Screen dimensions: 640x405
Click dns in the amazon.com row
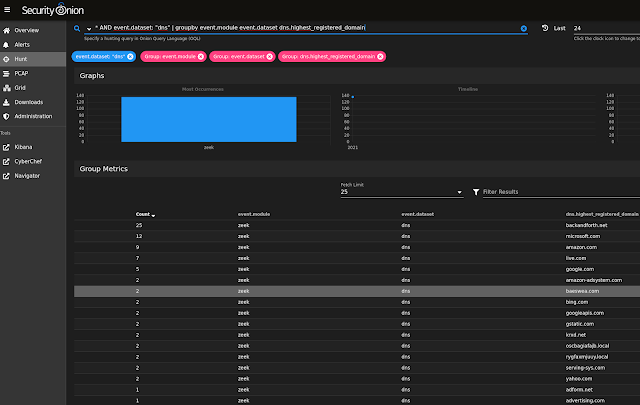pyautogui.click(x=406, y=247)
